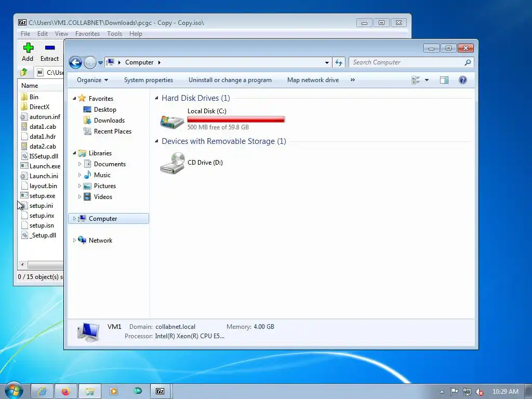Click System properties
Screen dimensions: 532x399
point(149,80)
